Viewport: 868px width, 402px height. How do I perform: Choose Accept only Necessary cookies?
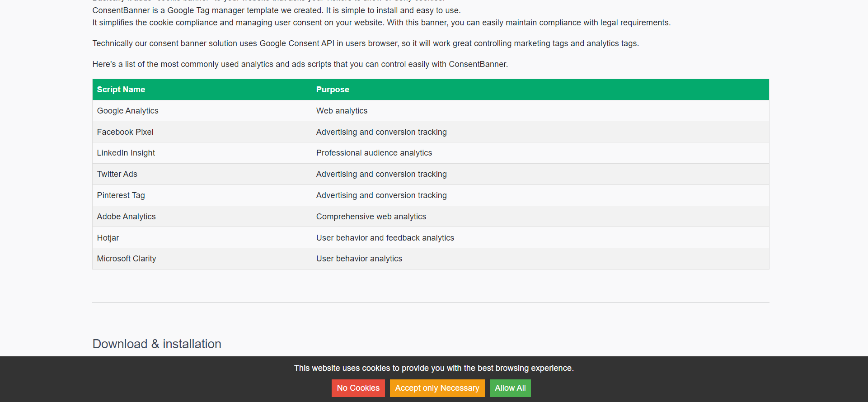tap(437, 388)
